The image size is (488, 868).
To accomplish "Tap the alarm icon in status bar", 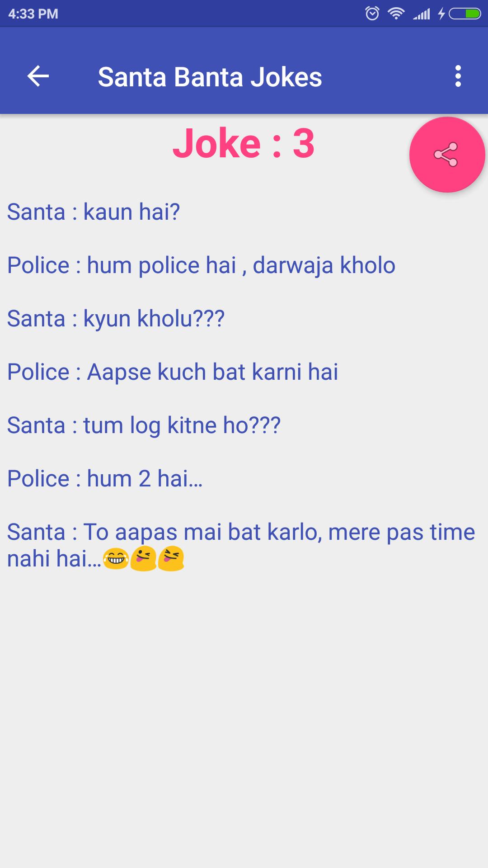I will [x=372, y=14].
